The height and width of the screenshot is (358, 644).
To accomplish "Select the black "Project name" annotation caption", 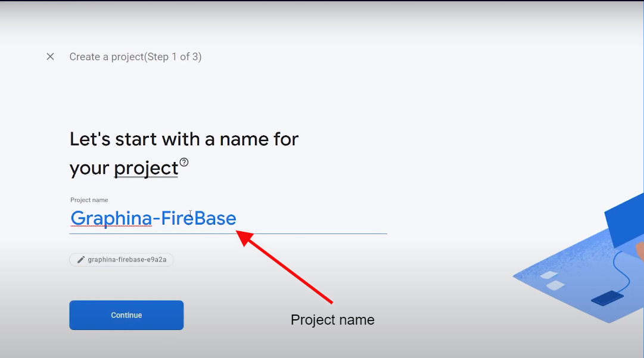I will tap(332, 320).
